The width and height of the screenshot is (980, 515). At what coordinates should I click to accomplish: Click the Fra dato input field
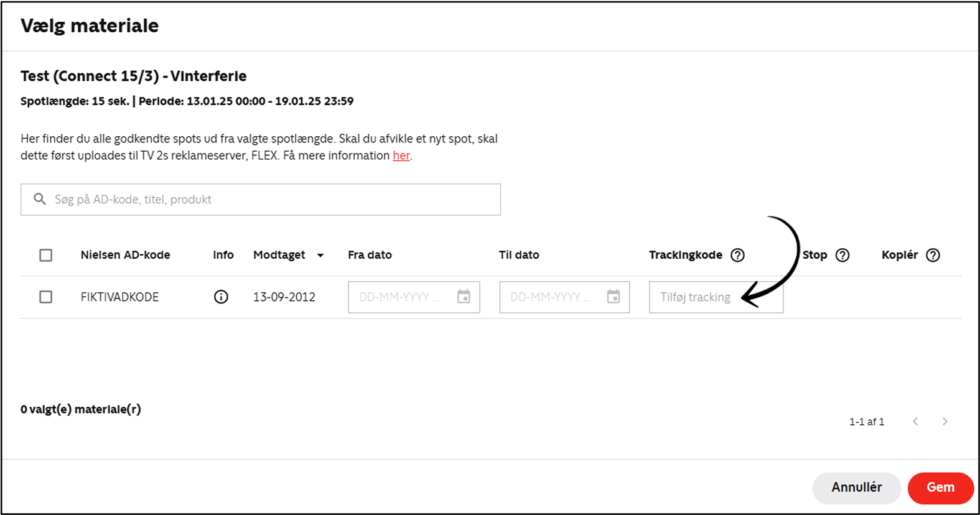(414, 297)
